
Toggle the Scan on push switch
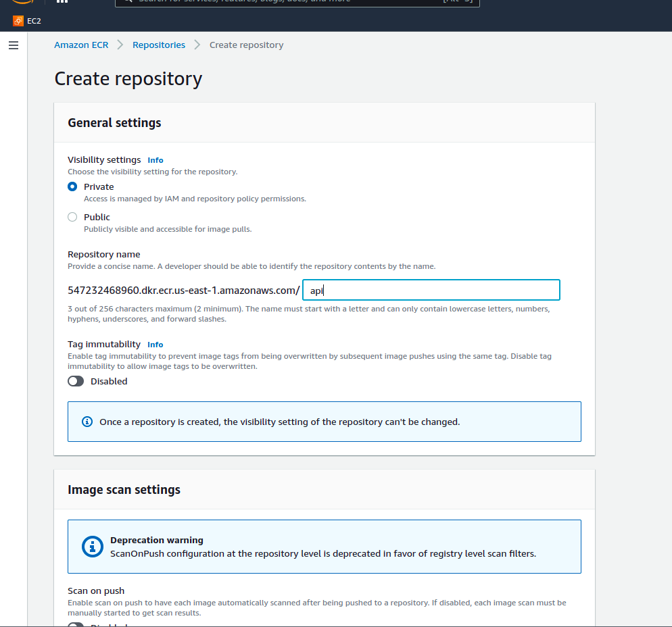click(74, 624)
